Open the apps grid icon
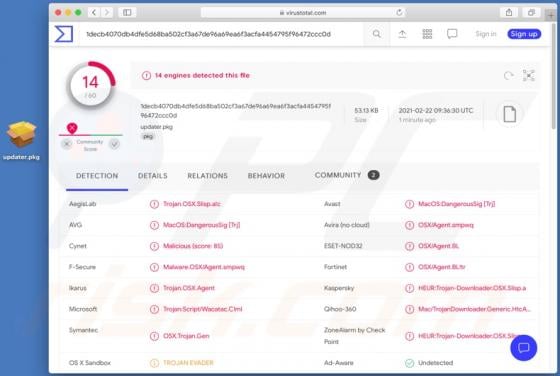The height and width of the screenshot is (376, 560). pyautogui.click(x=427, y=34)
